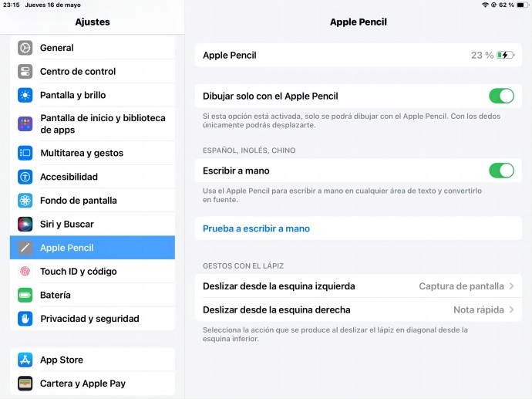Tap the Apple Pencil battery percentage row
This screenshot has height=399, width=532.
click(x=359, y=55)
